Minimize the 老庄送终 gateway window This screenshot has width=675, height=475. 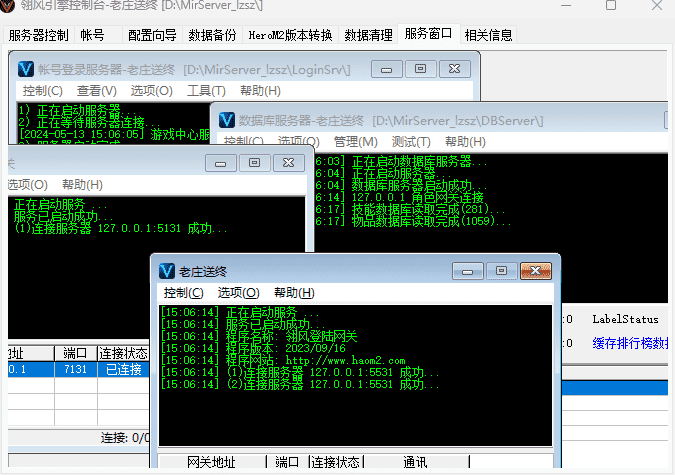tap(468, 271)
